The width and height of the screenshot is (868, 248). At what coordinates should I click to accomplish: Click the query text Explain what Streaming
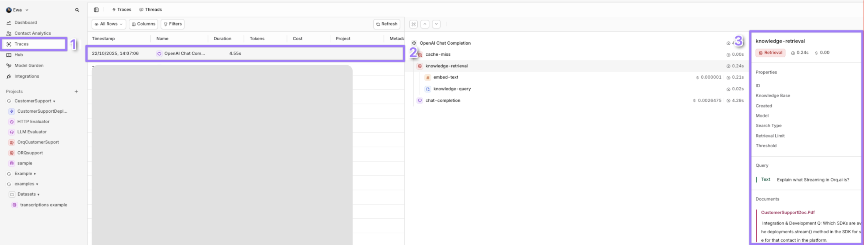[x=813, y=180]
